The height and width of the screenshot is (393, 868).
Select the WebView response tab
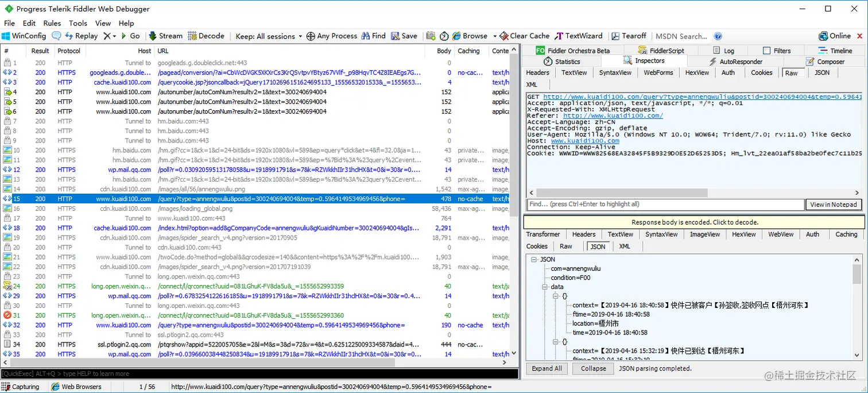[781, 234]
